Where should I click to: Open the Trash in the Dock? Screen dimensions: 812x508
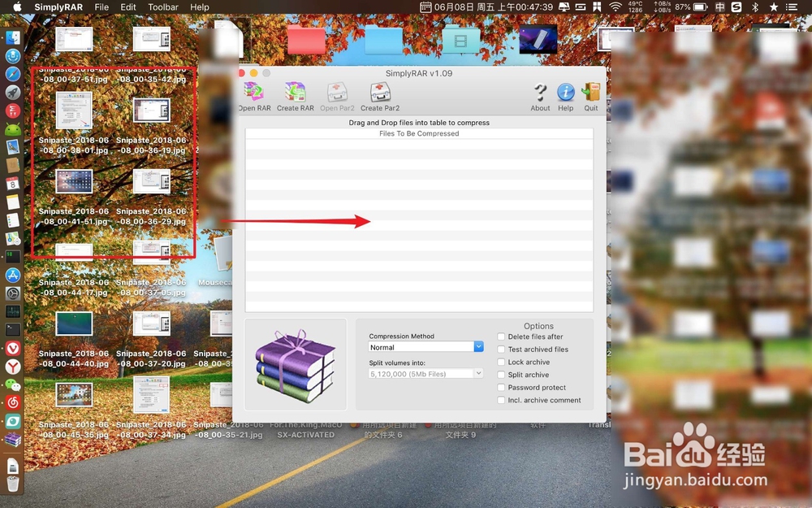(x=13, y=484)
